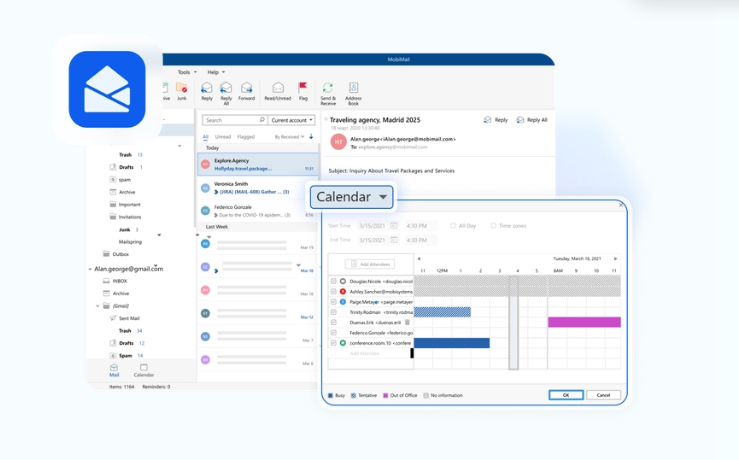The width and height of the screenshot is (739, 460).
Task: Collapse the [Gmail] folder
Action: coord(98,306)
